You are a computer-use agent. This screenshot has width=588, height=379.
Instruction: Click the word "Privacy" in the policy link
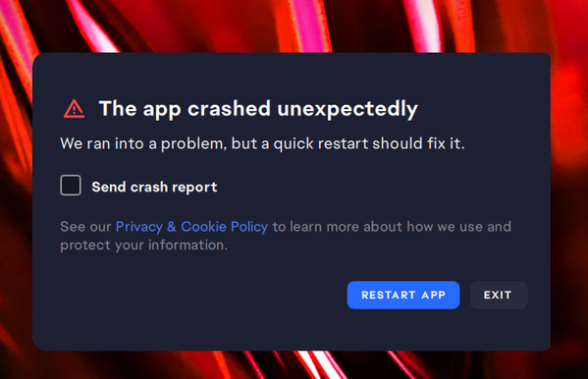tap(139, 227)
